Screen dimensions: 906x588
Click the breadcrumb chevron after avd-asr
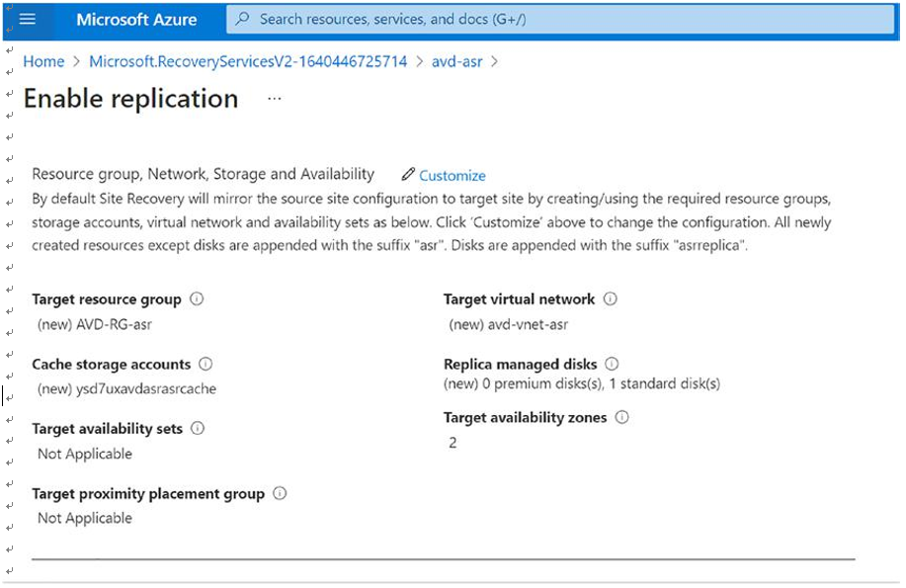click(495, 62)
